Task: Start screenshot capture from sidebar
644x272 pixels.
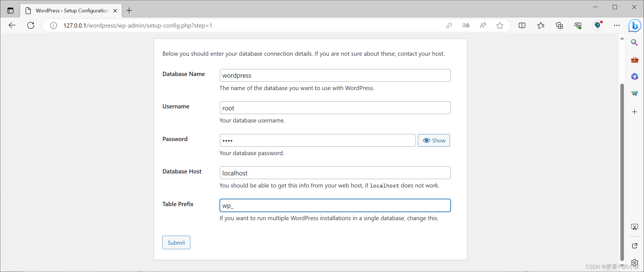Action: click(634, 227)
